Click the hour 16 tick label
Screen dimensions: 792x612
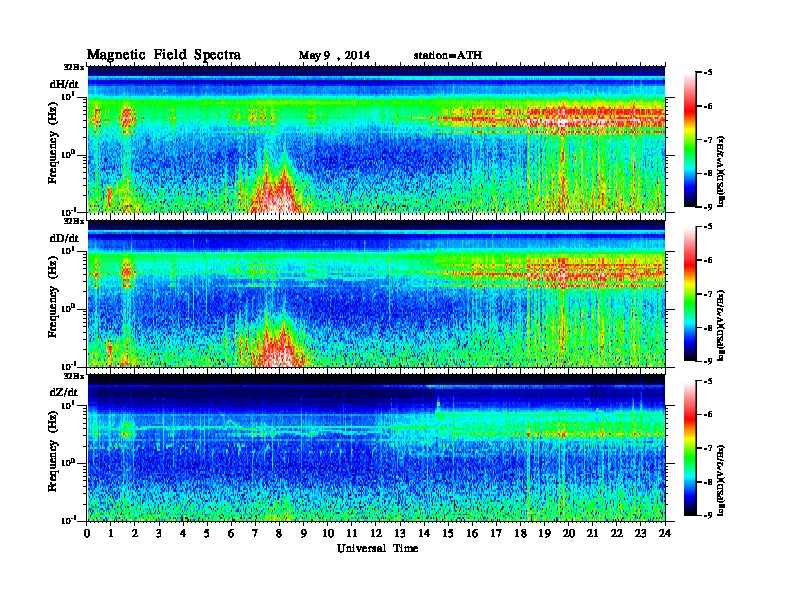(472, 533)
